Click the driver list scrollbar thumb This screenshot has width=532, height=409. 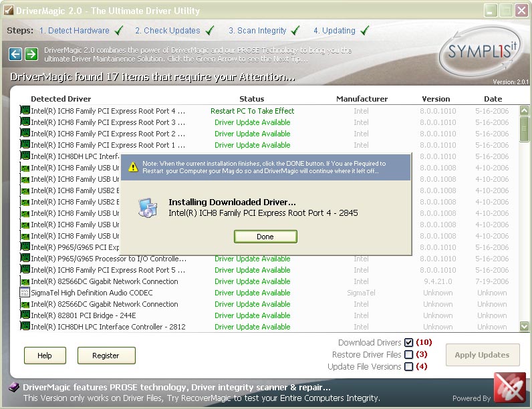click(524, 129)
